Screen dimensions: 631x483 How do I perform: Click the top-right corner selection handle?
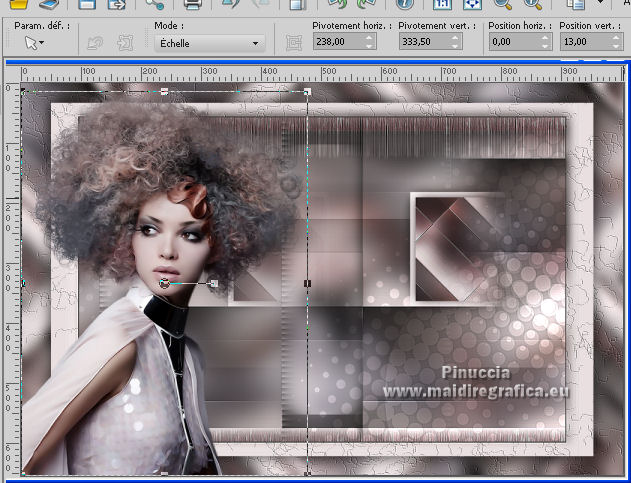(307, 92)
